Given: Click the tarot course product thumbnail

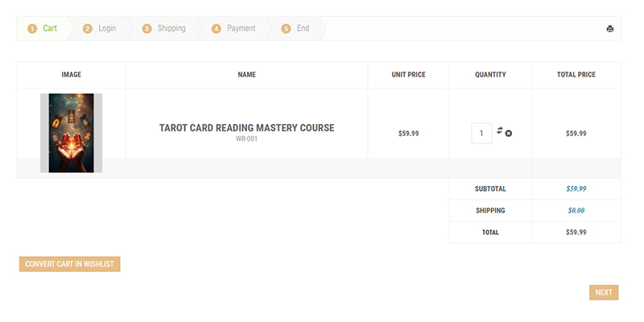Looking at the screenshot, I should click(71, 133).
